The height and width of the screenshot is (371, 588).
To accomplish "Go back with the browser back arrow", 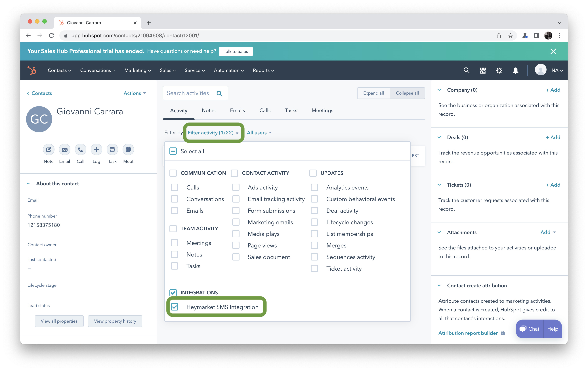I will [28, 36].
